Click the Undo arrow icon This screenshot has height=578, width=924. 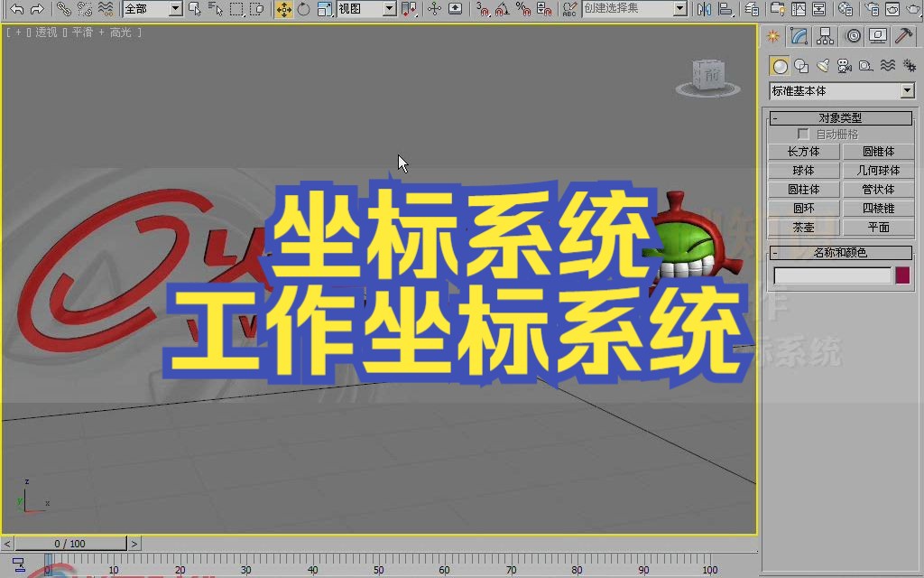coord(16,11)
